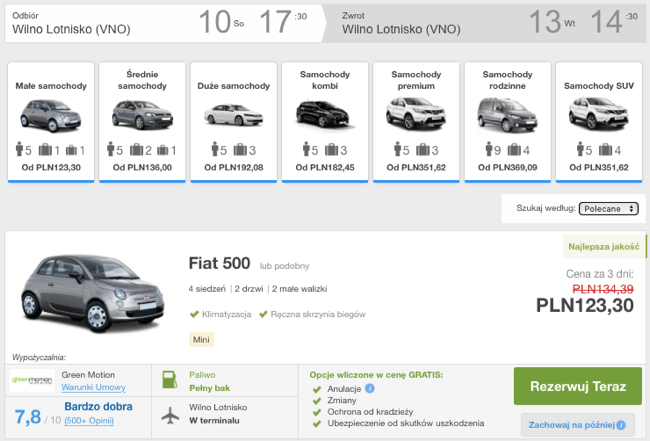Click the Pełny bak fuel policy text
This screenshot has width=650, height=441.
[x=209, y=388]
